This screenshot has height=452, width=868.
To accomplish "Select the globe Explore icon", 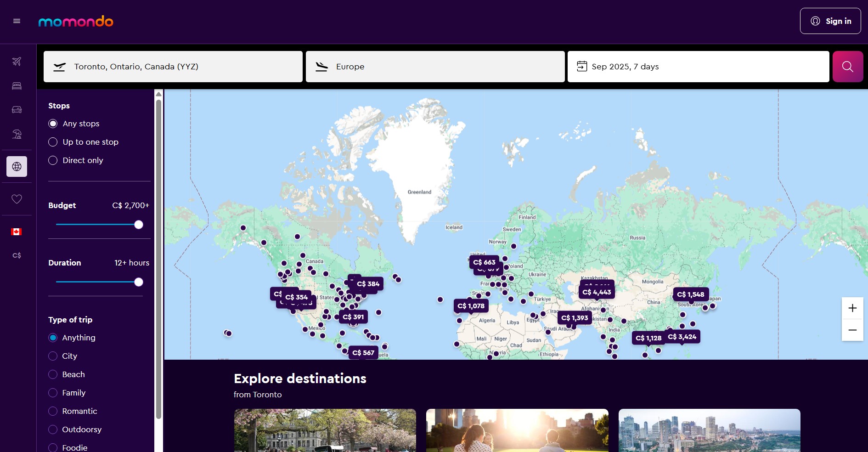I will (17, 166).
